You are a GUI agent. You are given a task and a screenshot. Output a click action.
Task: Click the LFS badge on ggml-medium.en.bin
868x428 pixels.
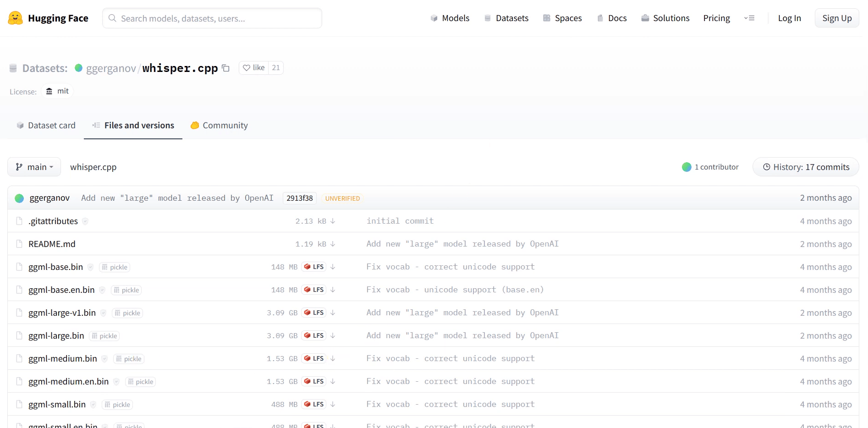[313, 381]
